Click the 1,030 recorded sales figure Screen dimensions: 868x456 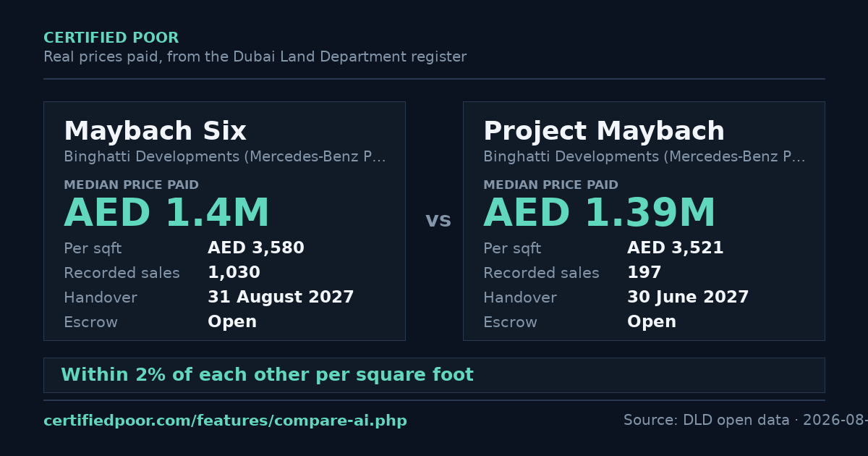coord(234,273)
